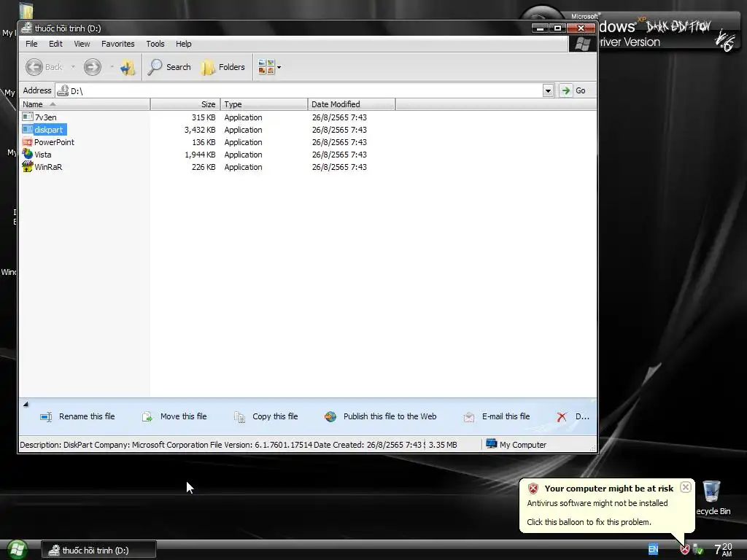Open the Tools menu
This screenshot has height=560, width=747.
(x=155, y=44)
